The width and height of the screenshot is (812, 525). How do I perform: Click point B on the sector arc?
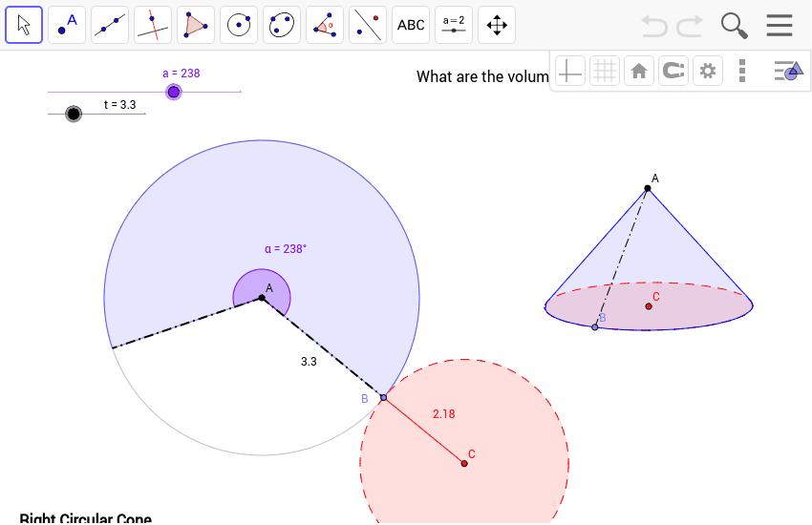pyautogui.click(x=383, y=398)
